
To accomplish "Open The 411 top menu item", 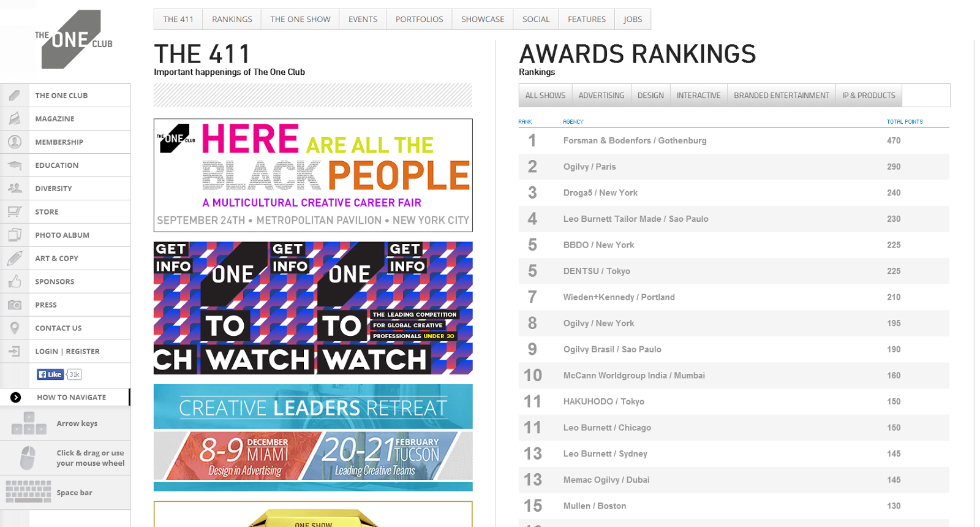I will click(x=178, y=20).
